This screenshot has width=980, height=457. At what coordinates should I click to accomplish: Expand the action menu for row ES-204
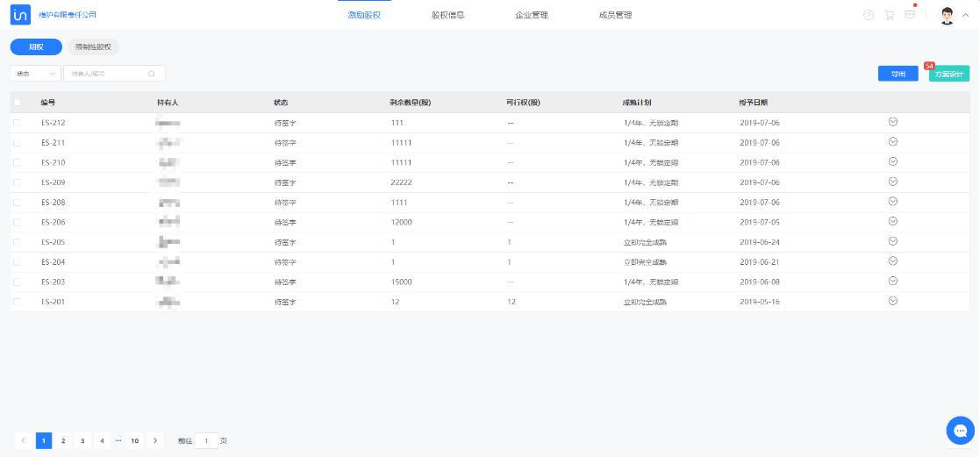pos(893,261)
